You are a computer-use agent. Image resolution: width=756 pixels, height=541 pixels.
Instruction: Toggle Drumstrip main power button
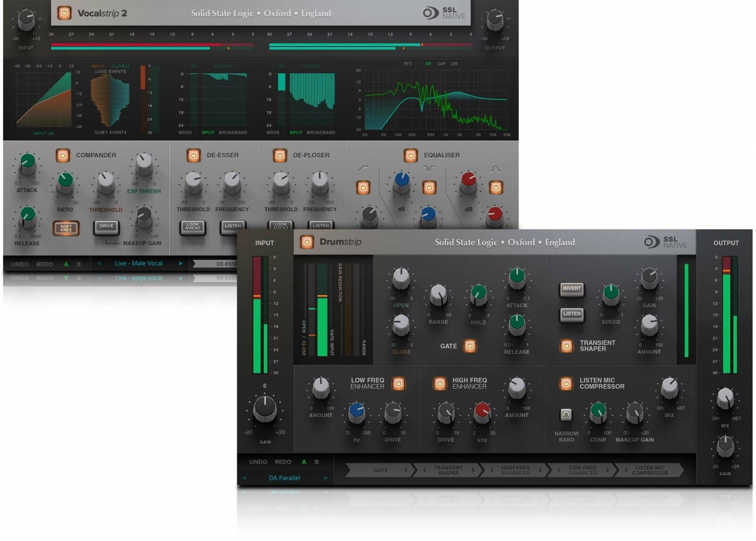click(307, 242)
